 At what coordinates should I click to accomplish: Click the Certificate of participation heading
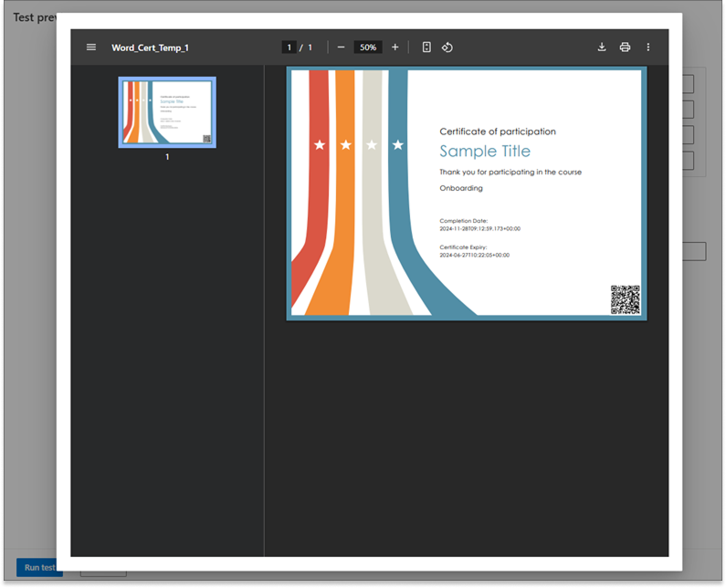(497, 131)
